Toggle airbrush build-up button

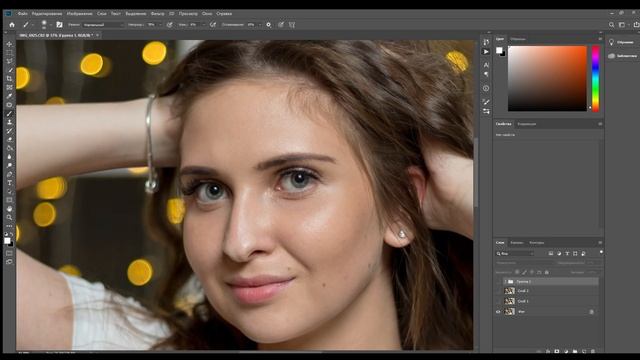[x=213, y=25]
